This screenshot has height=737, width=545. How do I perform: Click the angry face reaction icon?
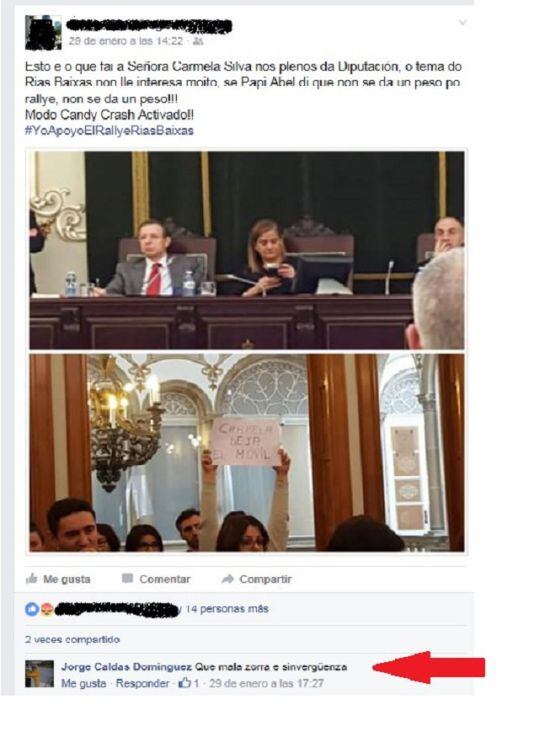pyautogui.click(x=46, y=610)
